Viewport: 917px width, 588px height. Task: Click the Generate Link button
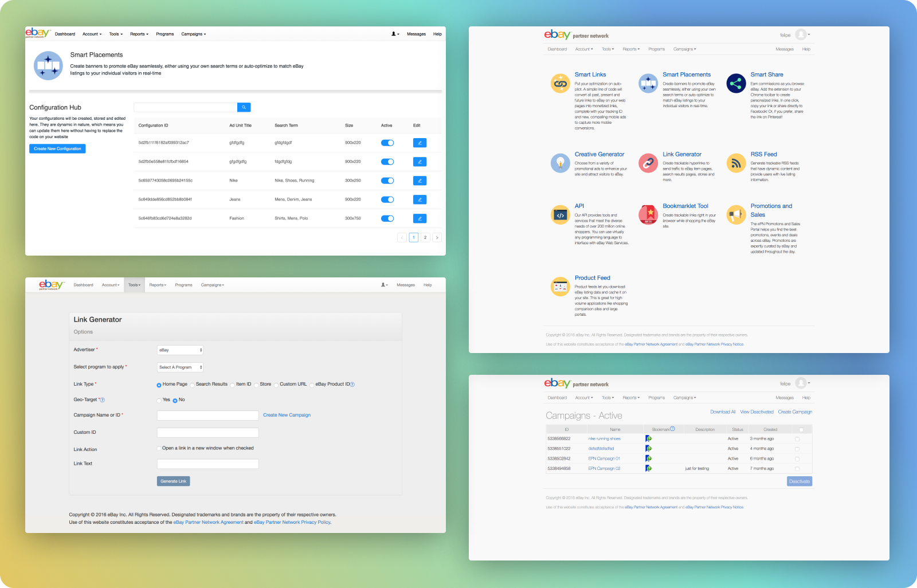[173, 481]
